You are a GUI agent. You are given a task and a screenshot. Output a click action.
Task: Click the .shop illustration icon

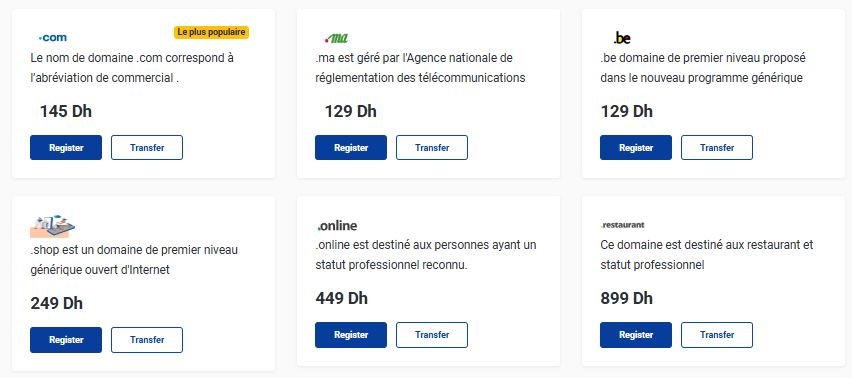click(x=52, y=226)
